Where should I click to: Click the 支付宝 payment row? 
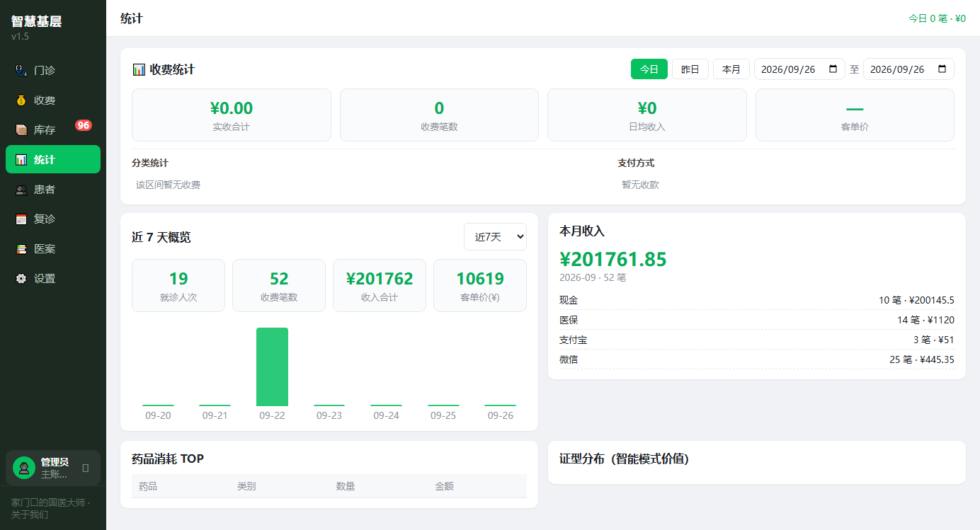757,340
